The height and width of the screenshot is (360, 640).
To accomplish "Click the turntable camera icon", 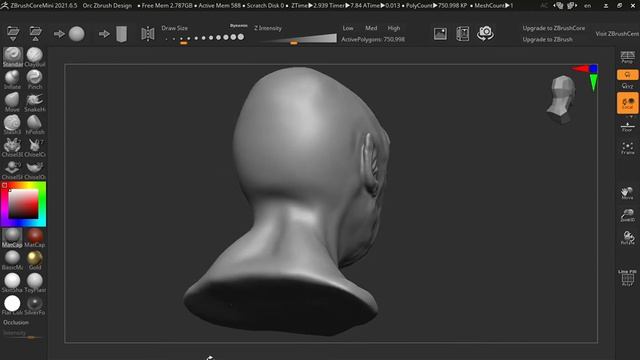I will [485, 33].
